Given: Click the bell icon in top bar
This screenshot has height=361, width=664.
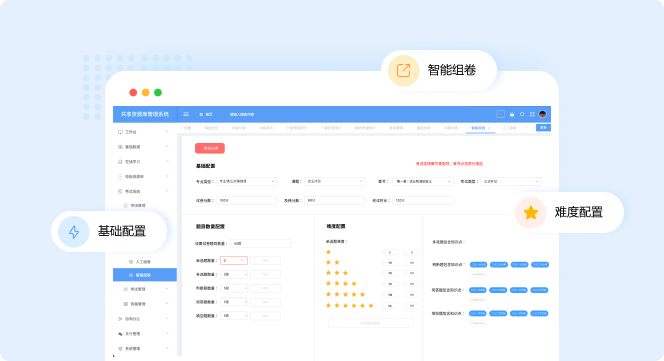Looking at the screenshot, I should (522, 114).
